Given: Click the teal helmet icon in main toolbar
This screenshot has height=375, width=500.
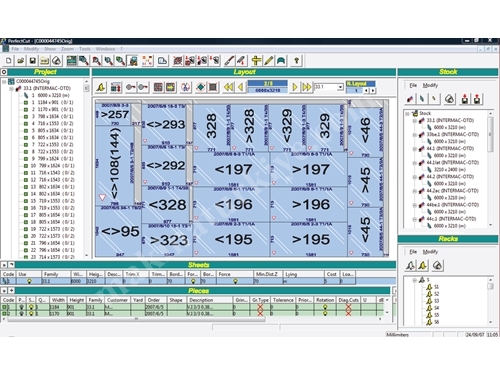Looking at the screenshot, I should [281, 61].
